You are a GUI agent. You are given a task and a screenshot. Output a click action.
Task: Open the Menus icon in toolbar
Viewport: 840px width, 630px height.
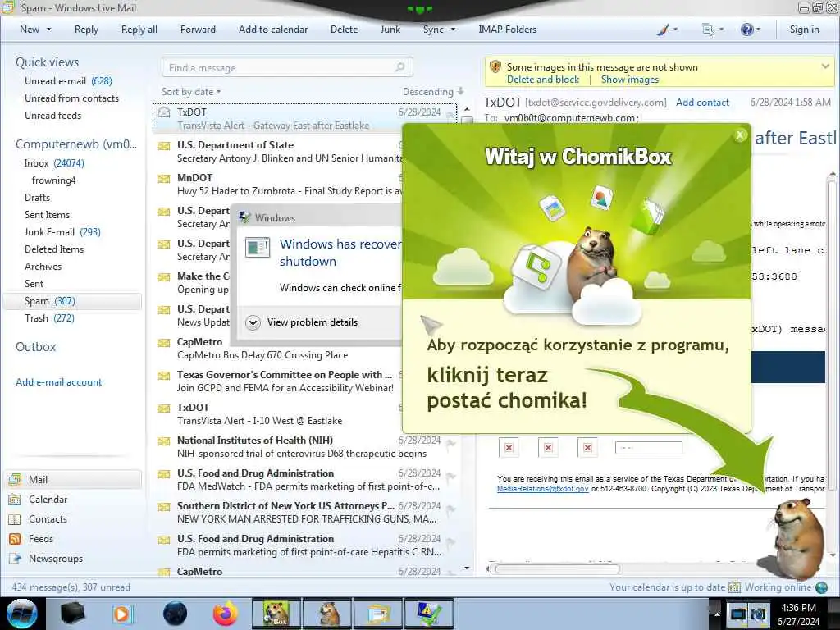click(708, 30)
